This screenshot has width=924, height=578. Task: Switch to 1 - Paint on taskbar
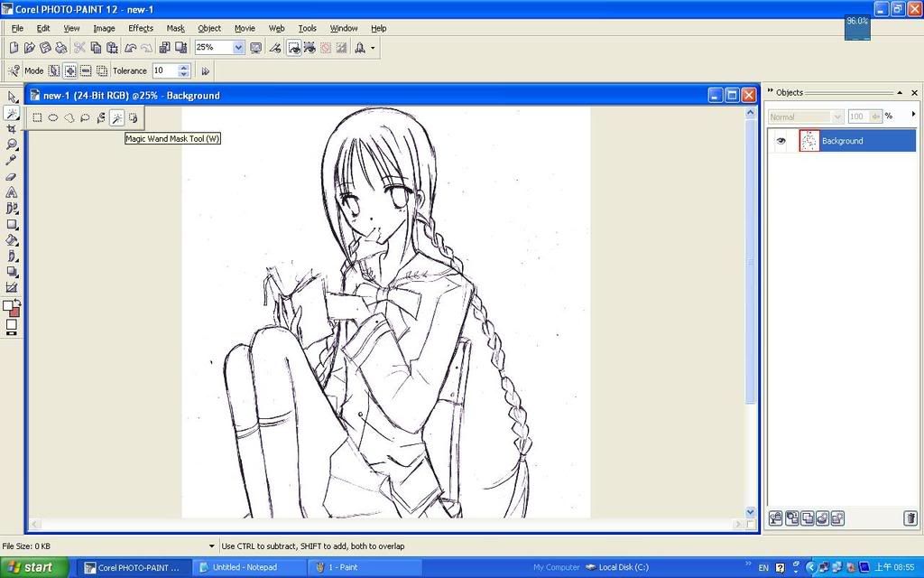coord(365,567)
